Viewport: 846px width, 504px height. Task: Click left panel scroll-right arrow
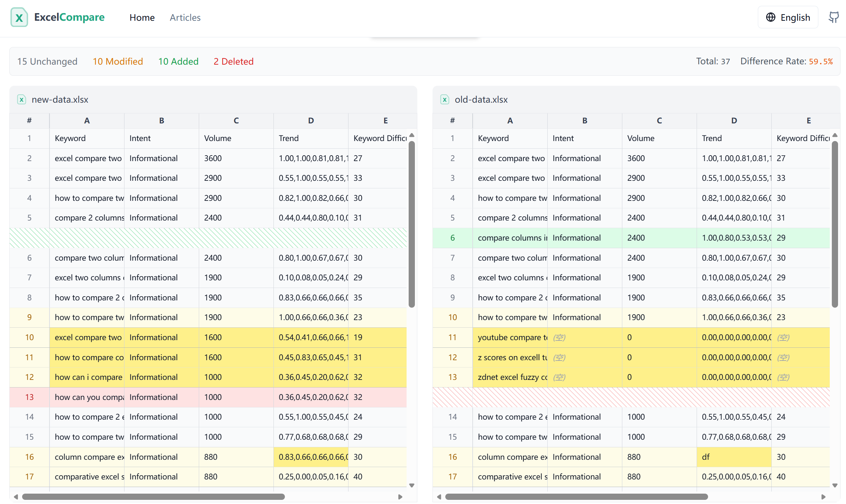(400, 497)
